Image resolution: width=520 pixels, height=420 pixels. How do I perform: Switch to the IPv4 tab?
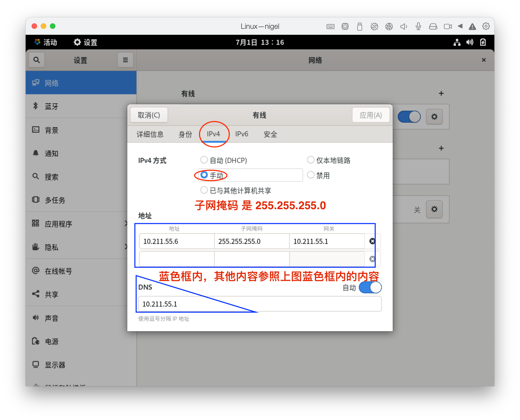(213, 134)
